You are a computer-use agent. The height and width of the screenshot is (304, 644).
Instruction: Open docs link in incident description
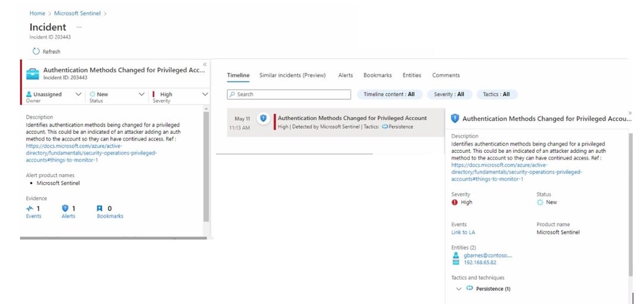[x=91, y=153]
